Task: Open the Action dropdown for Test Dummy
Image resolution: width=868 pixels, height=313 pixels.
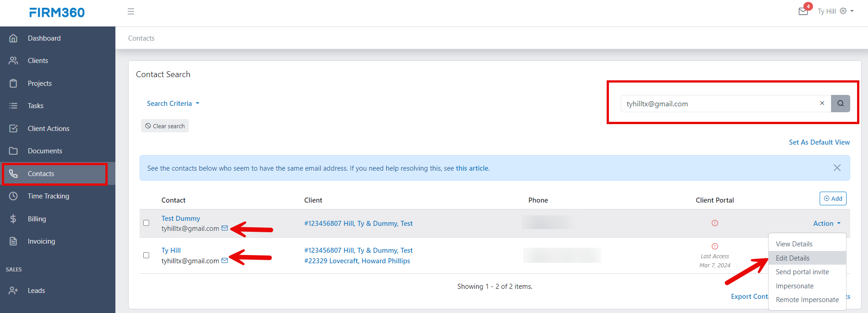Action: point(826,224)
